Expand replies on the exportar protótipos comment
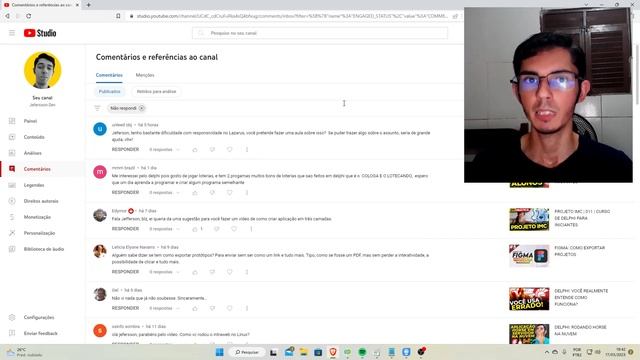 point(164,272)
